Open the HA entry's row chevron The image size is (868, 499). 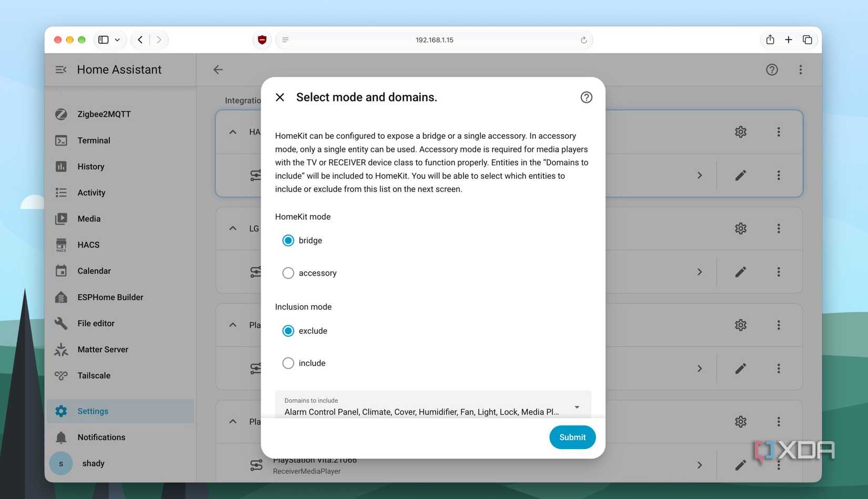click(x=700, y=175)
